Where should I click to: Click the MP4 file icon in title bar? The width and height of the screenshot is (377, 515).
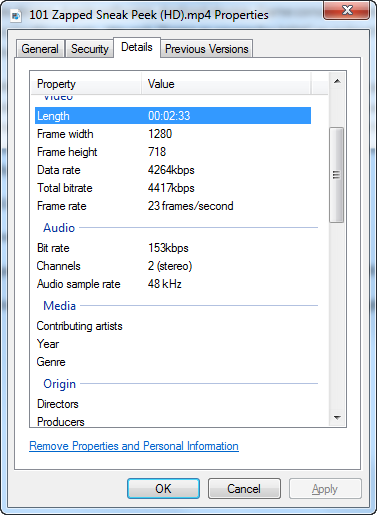point(16,15)
